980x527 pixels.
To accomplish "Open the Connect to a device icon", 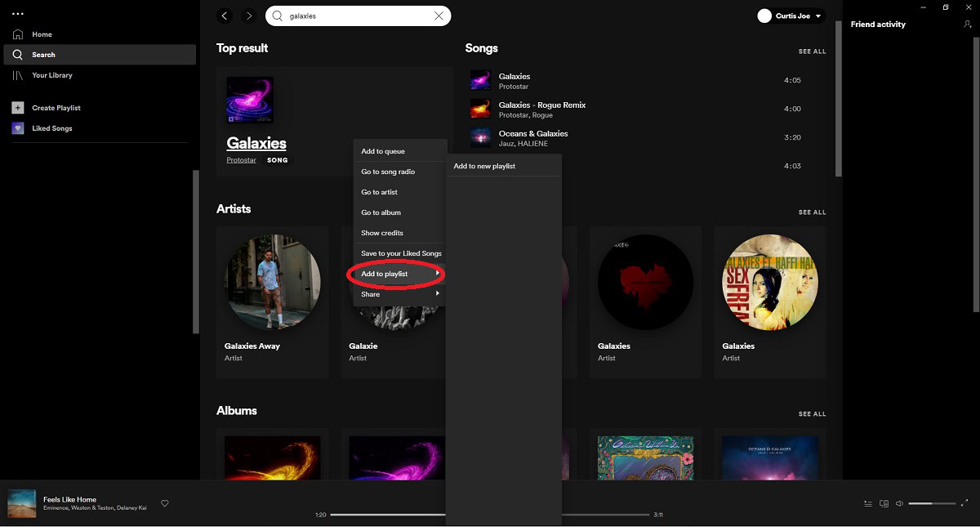I will [884, 503].
